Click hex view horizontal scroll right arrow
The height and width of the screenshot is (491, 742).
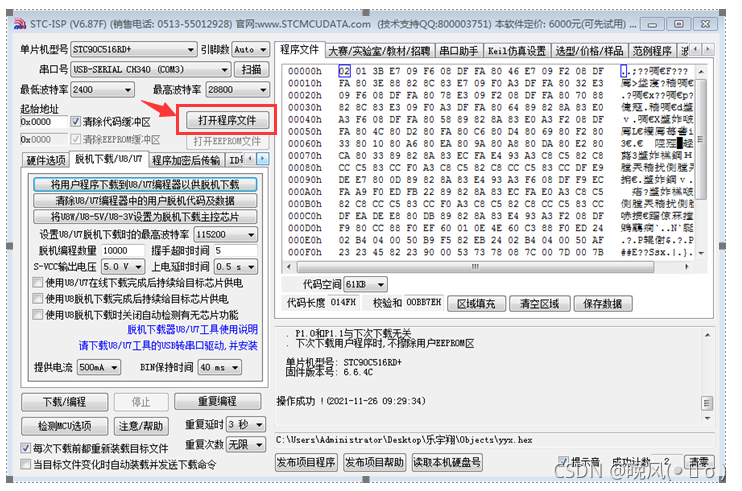687,267
